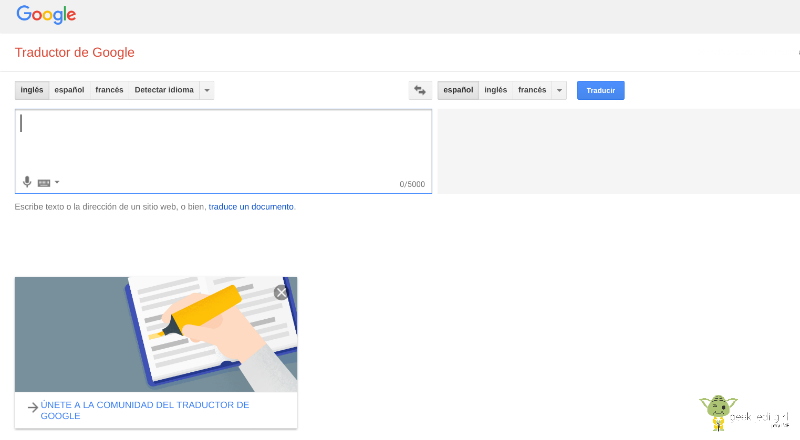Select francés as source language
This screenshot has height=440, width=800.
pyautogui.click(x=109, y=90)
